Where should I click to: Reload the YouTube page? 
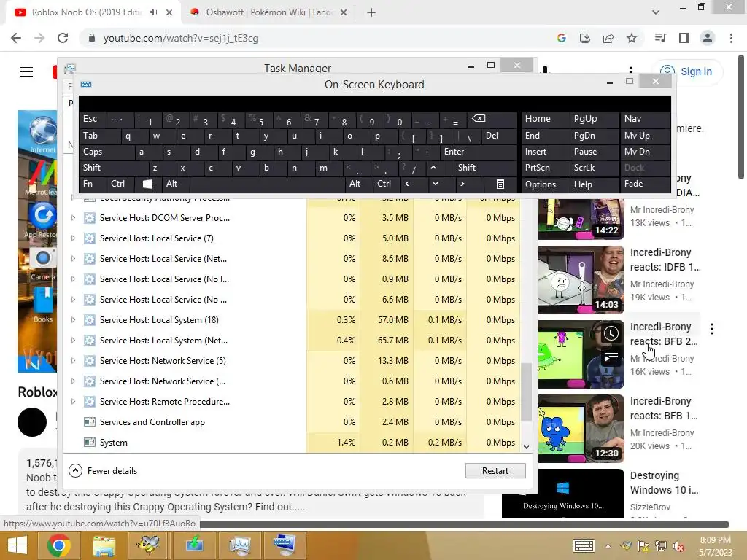(63, 38)
